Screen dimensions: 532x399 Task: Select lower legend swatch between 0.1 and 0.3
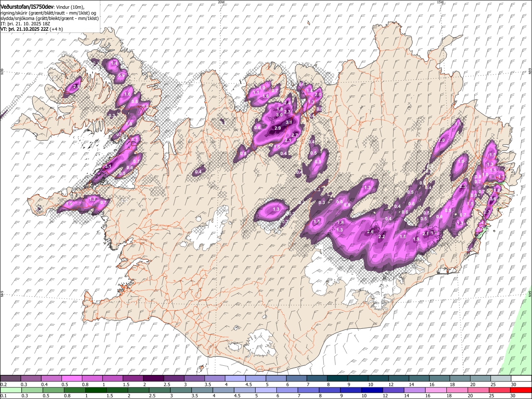pyautogui.click(x=11, y=390)
